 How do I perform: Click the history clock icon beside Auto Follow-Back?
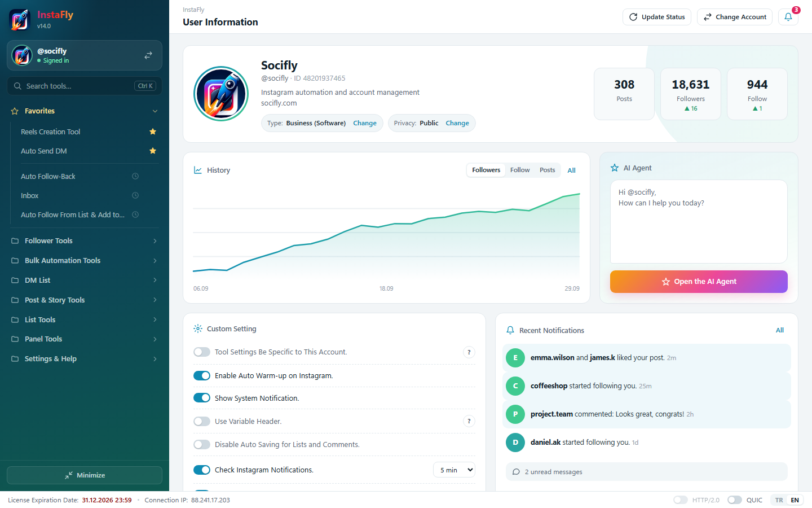click(x=135, y=176)
